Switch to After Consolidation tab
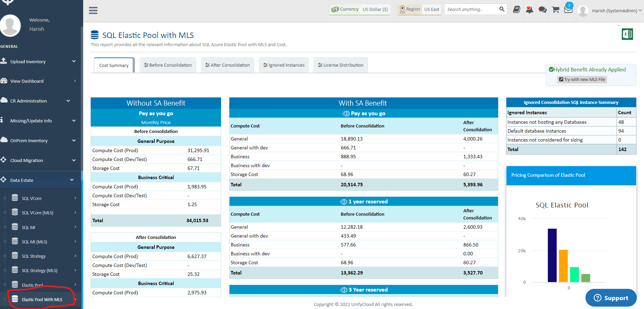The width and height of the screenshot is (644, 309). [227, 65]
